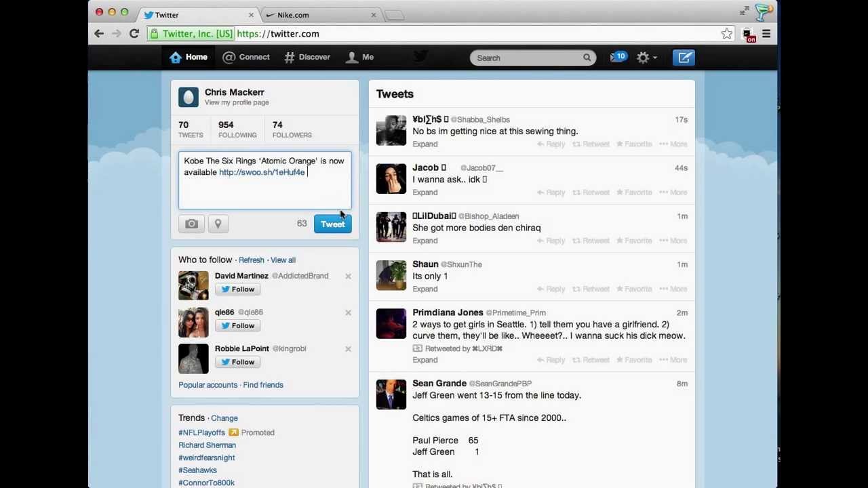Click the Twitter bird logo in header
This screenshot has height=488, width=868.
420,57
